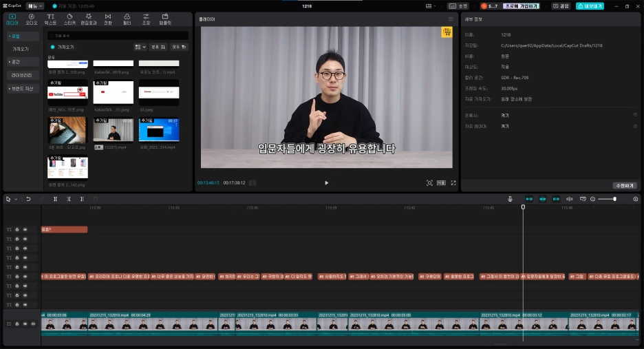Expand the 공간 section in media sidebar
Screen dimensions: 644x349
23,62
